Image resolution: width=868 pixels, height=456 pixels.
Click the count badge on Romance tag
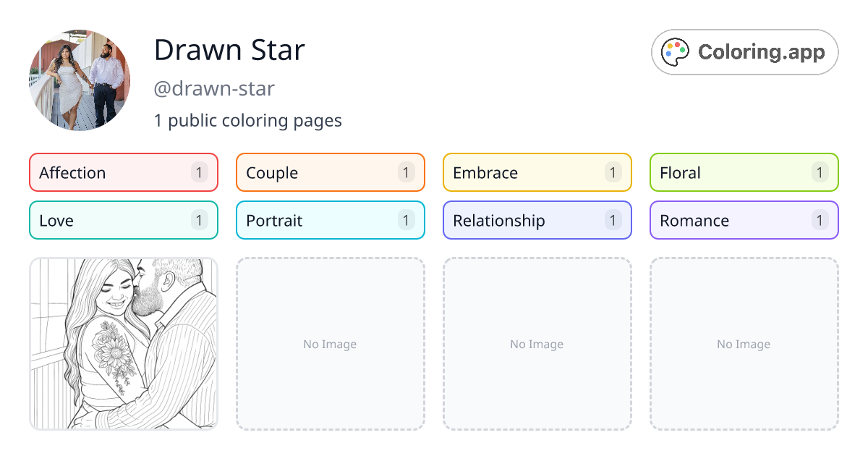pyautogui.click(x=820, y=220)
